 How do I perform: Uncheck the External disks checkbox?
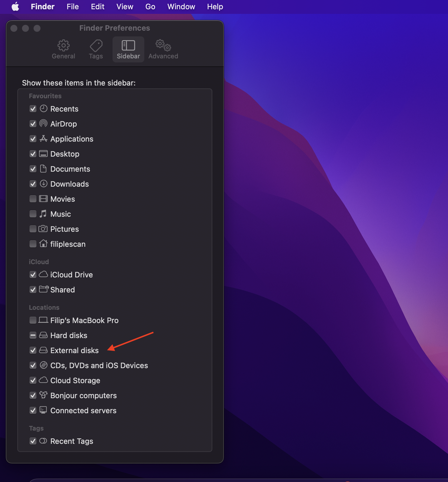pos(33,350)
